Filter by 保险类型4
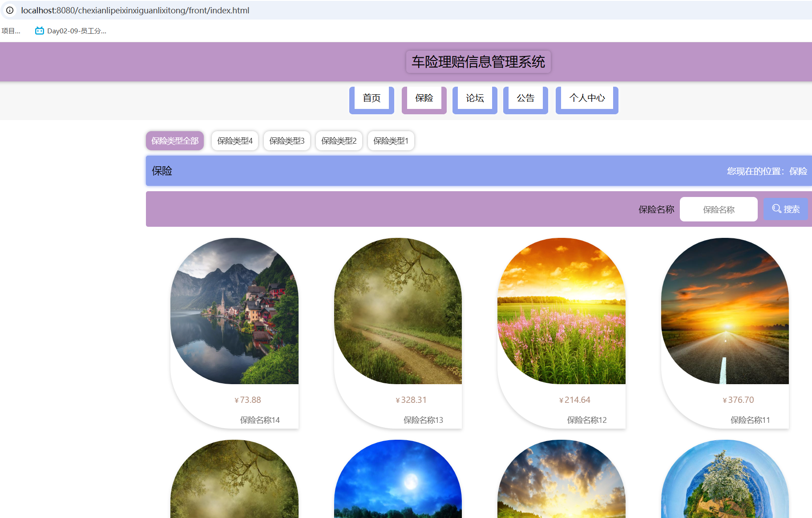The width and height of the screenshot is (812, 518). [x=235, y=141]
